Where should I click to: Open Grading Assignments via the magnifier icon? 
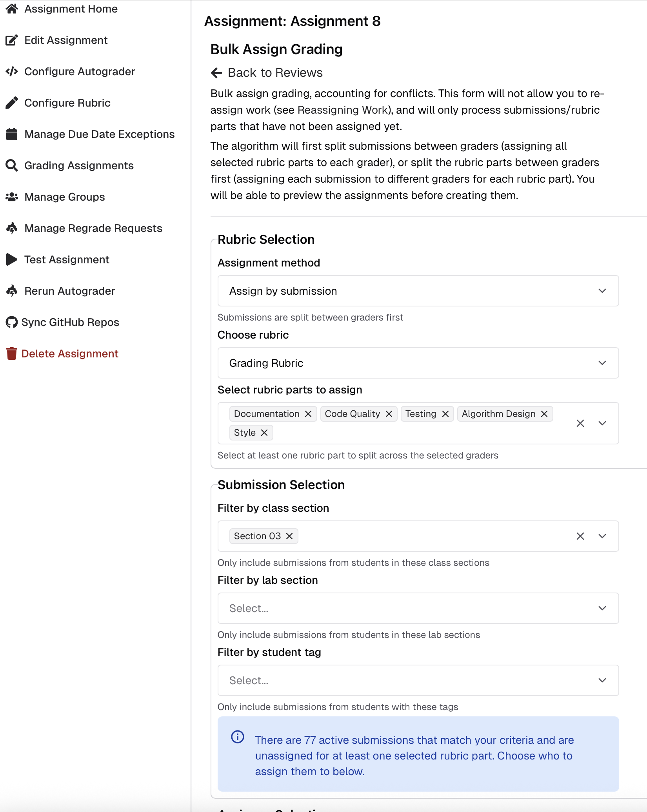[x=12, y=165]
